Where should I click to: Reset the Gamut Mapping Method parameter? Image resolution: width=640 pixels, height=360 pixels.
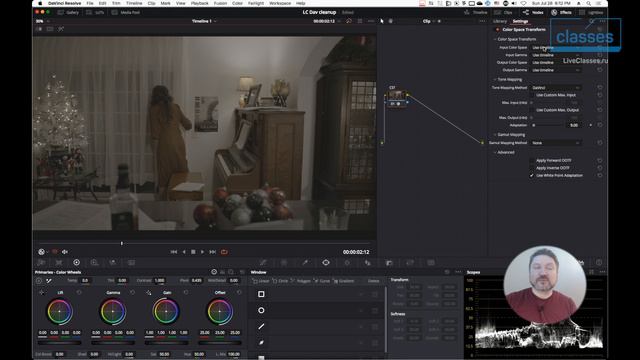pos(600,143)
